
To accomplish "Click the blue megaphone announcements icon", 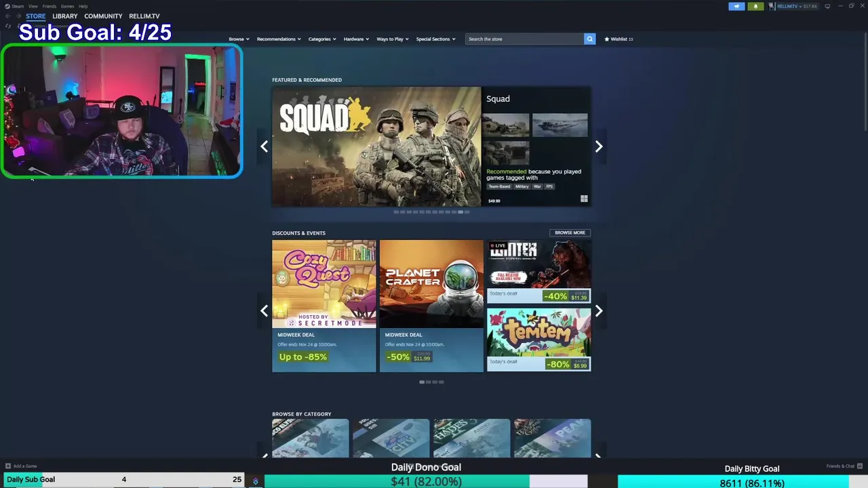I will pos(736,6).
